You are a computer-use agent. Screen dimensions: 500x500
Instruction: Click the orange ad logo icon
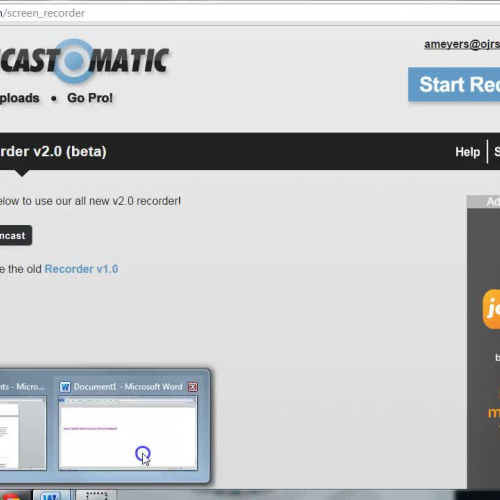pyautogui.click(x=491, y=309)
